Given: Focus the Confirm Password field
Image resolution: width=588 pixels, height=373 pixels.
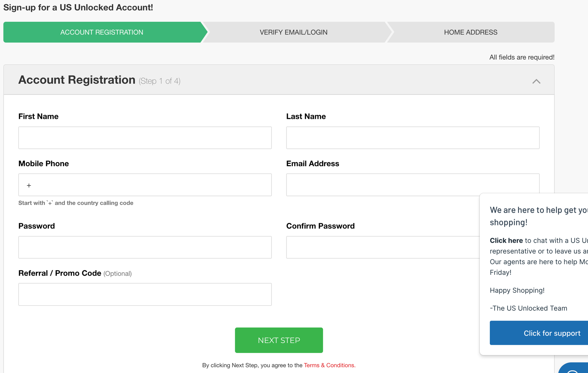Looking at the screenshot, I should pos(382,247).
